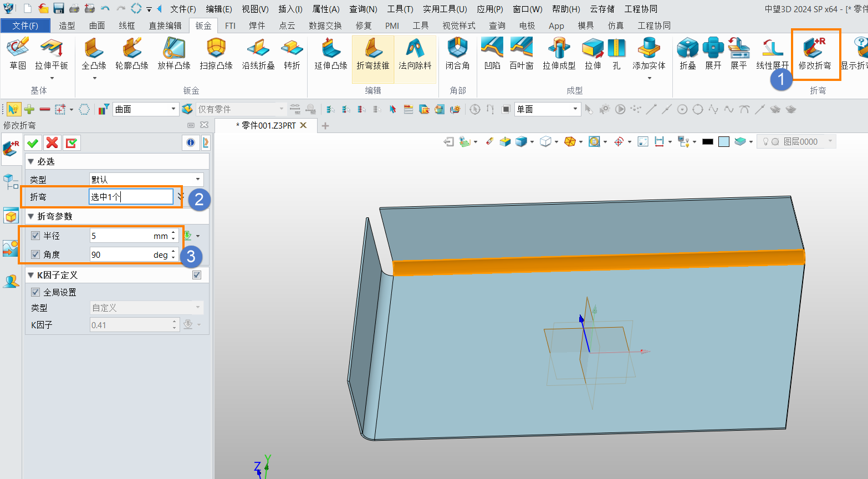
Task: Click the 孔 hole tool
Action: point(616,54)
